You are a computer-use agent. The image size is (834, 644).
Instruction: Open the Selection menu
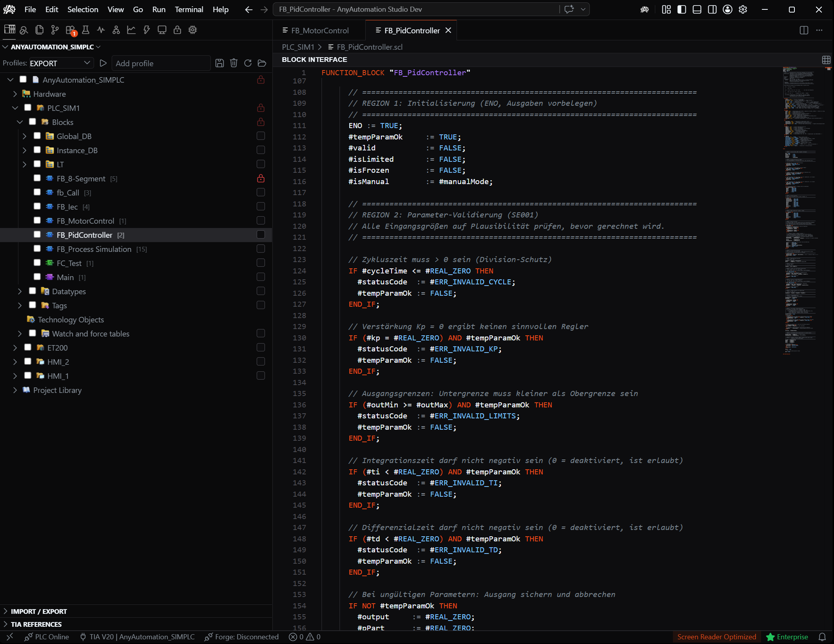click(x=83, y=9)
